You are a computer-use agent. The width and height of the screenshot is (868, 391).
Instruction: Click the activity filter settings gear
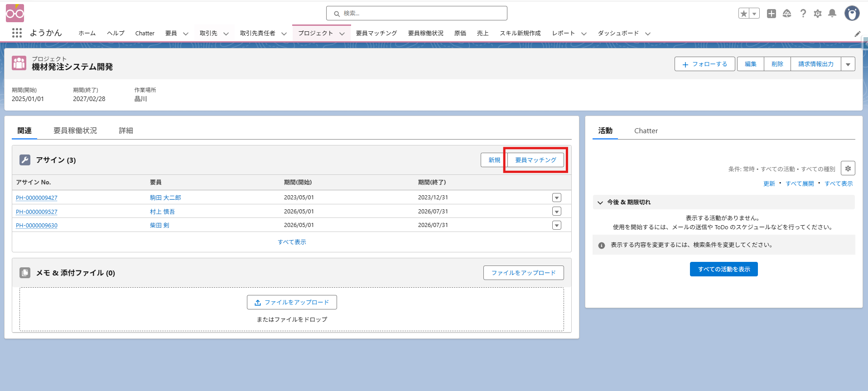(848, 169)
